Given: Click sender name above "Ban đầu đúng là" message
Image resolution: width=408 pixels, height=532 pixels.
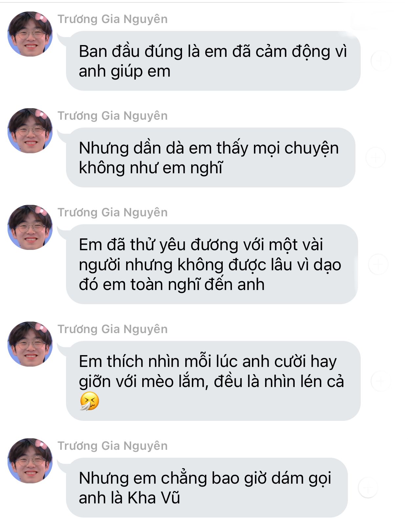Looking at the screenshot, I should (x=113, y=19).
